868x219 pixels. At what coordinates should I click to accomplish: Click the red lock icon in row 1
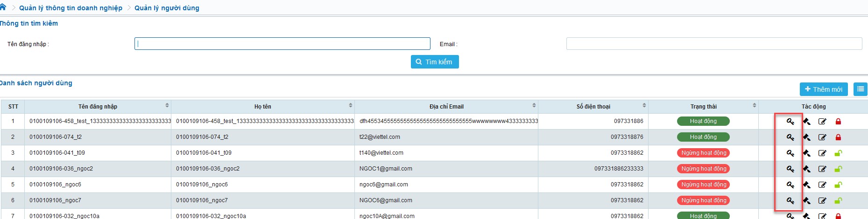coord(838,122)
